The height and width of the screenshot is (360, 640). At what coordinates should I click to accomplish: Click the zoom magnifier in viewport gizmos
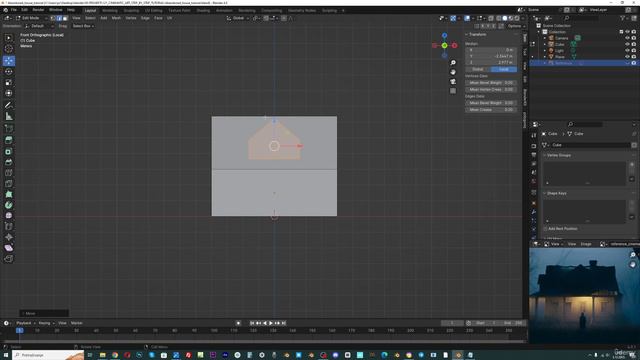click(453, 62)
